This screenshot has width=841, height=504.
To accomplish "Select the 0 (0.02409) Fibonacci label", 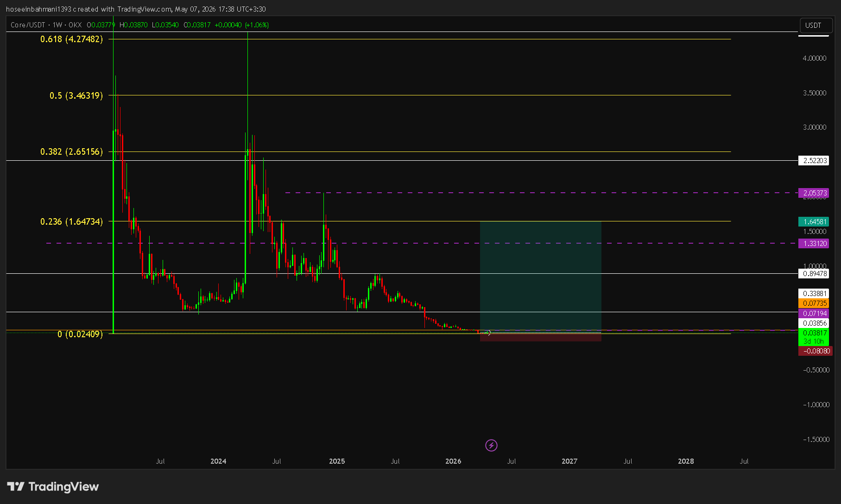I will coord(80,334).
